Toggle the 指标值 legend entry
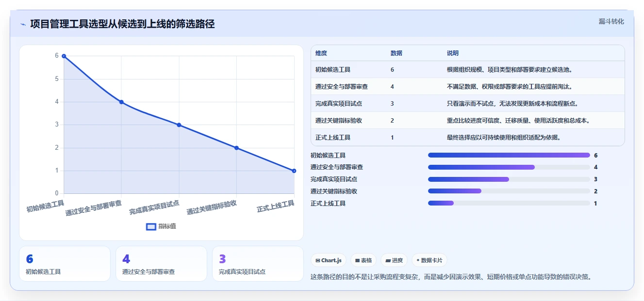This screenshot has width=644, height=301. [161, 226]
